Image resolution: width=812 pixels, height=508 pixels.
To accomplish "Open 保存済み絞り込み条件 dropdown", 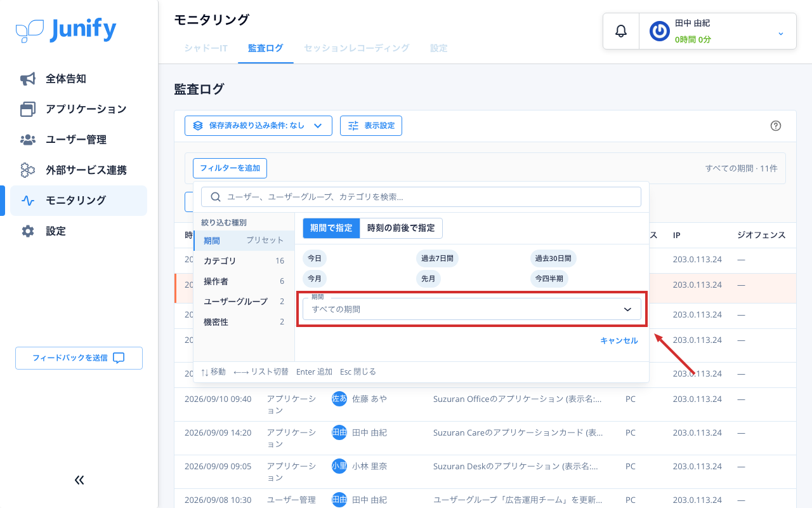I will (x=258, y=126).
